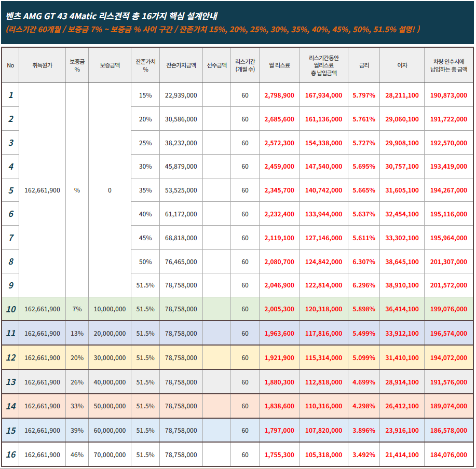The height and width of the screenshot is (469, 476).
Task: Click interest rate 5.797%
Action: (x=364, y=95)
